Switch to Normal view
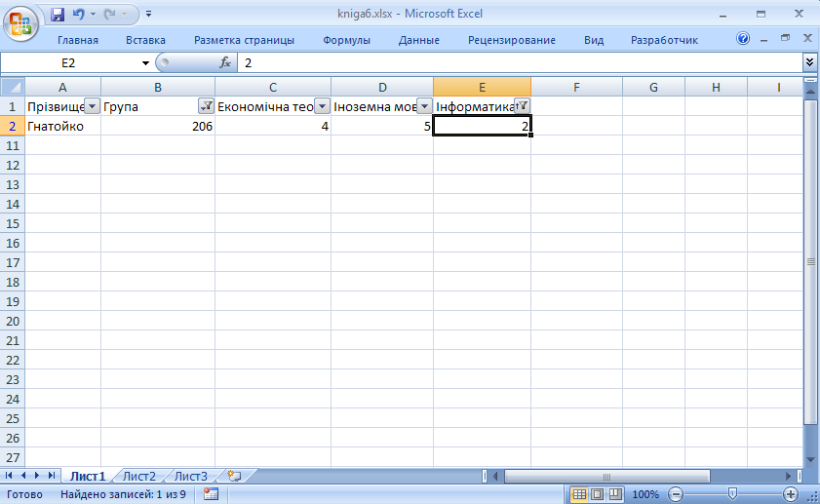Viewport: 820px width, 504px height. click(579, 494)
